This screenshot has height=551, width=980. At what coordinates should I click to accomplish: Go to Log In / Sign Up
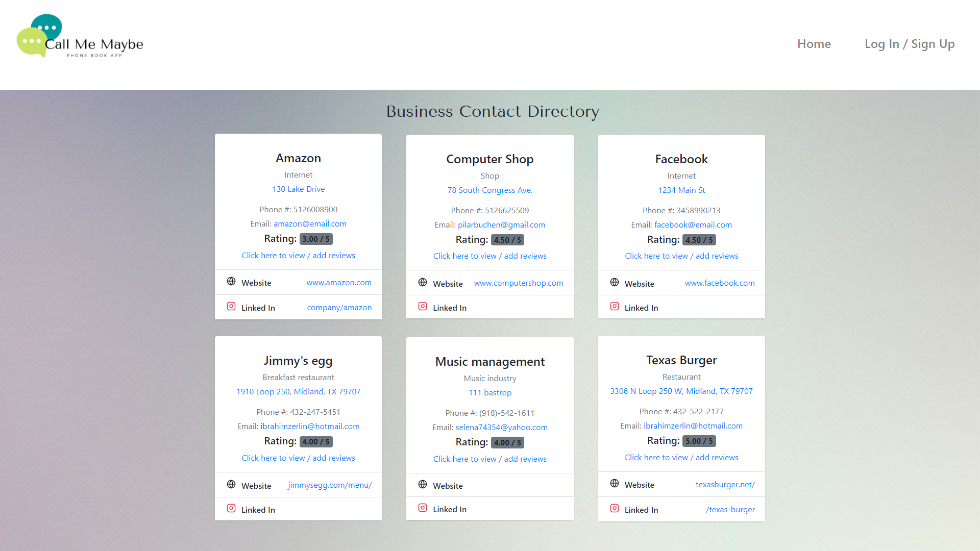click(x=909, y=44)
